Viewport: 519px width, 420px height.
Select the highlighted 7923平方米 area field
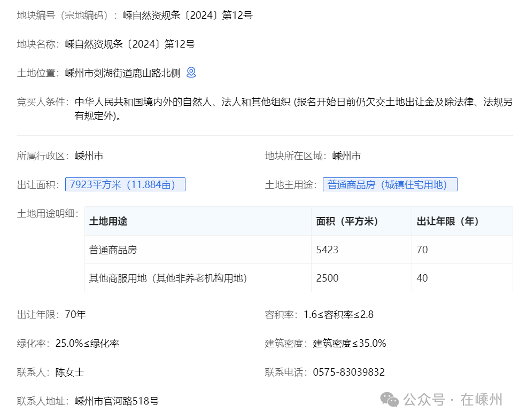[x=125, y=185]
